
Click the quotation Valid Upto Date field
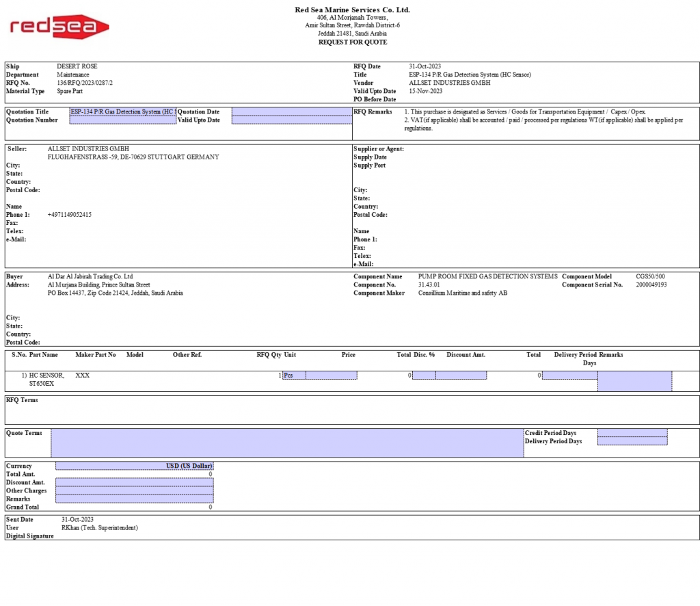[x=291, y=120]
